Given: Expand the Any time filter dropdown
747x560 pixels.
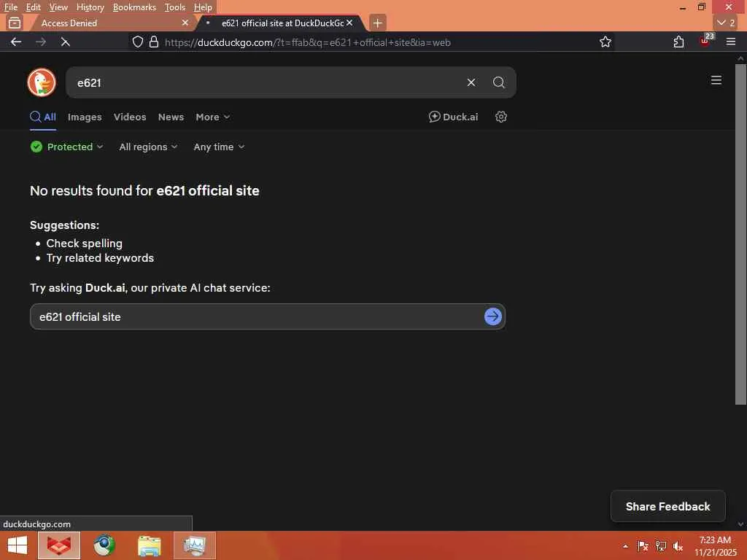Looking at the screenshot, I should (219, 147).
